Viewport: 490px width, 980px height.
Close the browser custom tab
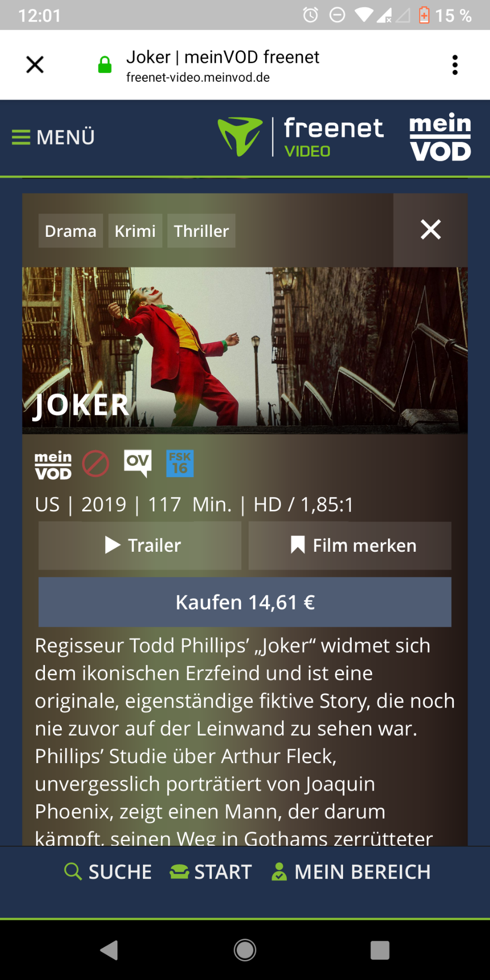click(x=35, y=65)
